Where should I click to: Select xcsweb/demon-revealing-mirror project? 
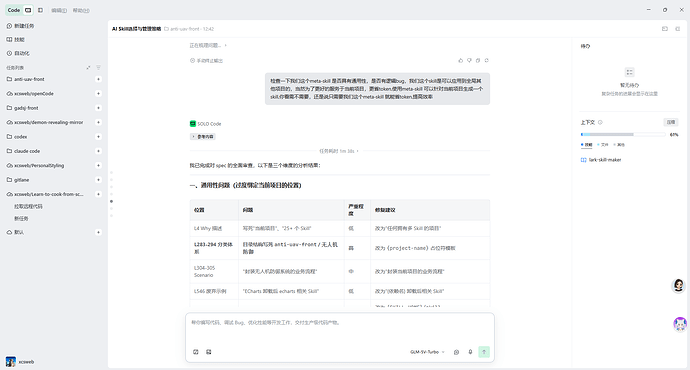click(45, 122)
